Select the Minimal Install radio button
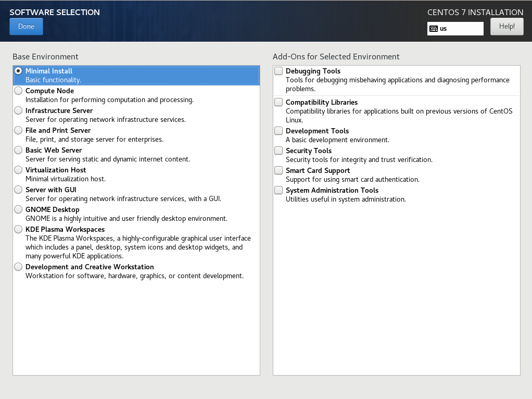The image size is (532, 399). tap(18, 71)
